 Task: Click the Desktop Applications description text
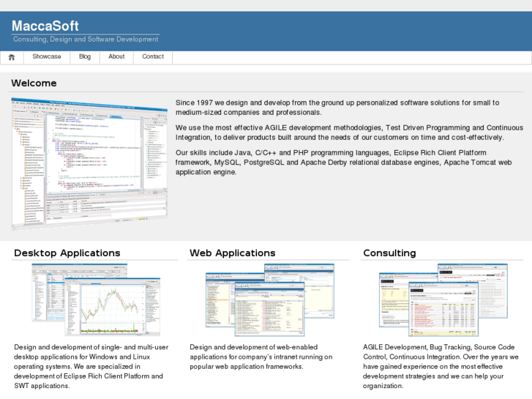pos(91,366)
